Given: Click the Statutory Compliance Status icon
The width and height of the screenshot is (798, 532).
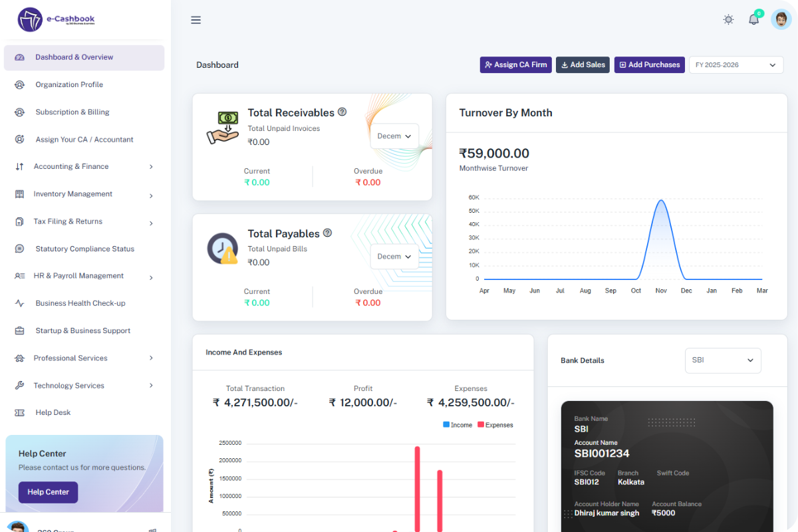Looking at the screenshot, I should pos(18,248).
